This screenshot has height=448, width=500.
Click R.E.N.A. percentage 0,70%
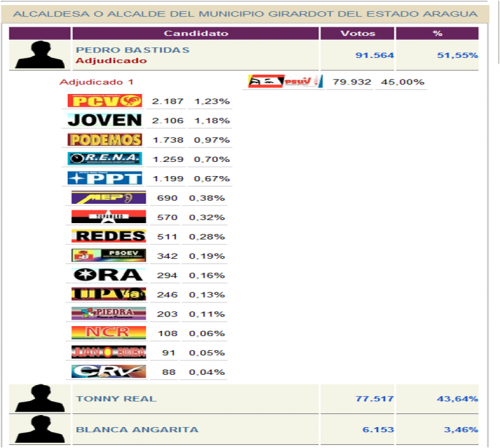pyautogui.click(x=212, y=159)
